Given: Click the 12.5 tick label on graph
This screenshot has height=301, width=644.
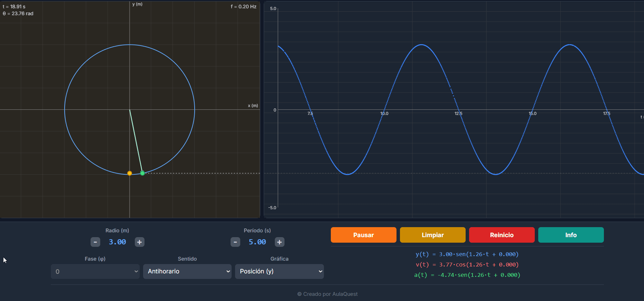Looking at the screenshot, I should tap(458, 114).
